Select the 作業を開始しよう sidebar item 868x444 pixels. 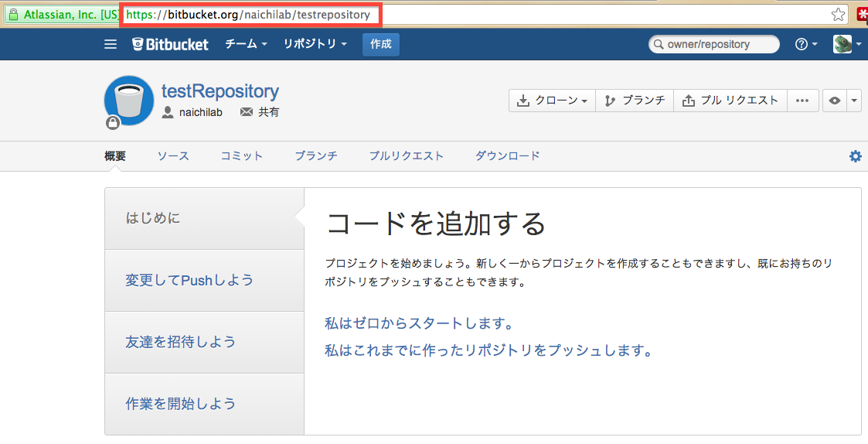204,404
